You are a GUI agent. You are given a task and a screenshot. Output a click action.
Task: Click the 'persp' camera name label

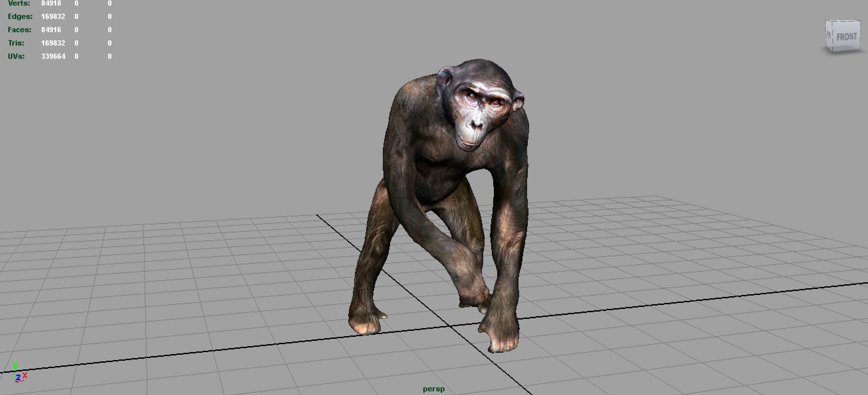pos(434,389)
